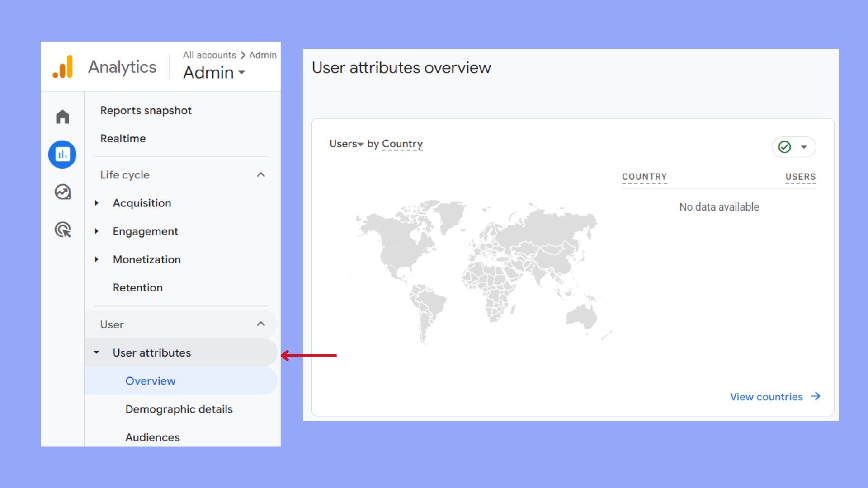Screen dimensions: 868x488
Task: Open the Admin account picker dropdown
Action: coord(214,72)
